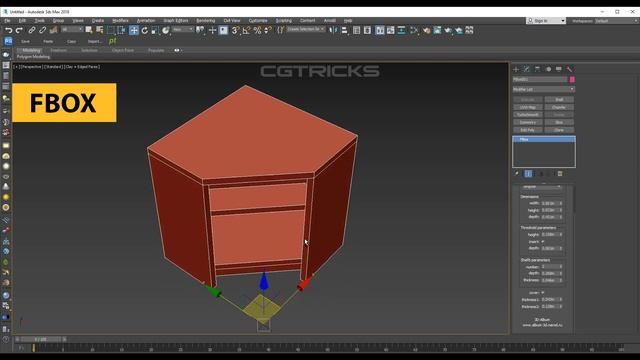Screen dimensions: 640x360
Task: Toggle Spinner Snap
Action: [x=268, y=30]
